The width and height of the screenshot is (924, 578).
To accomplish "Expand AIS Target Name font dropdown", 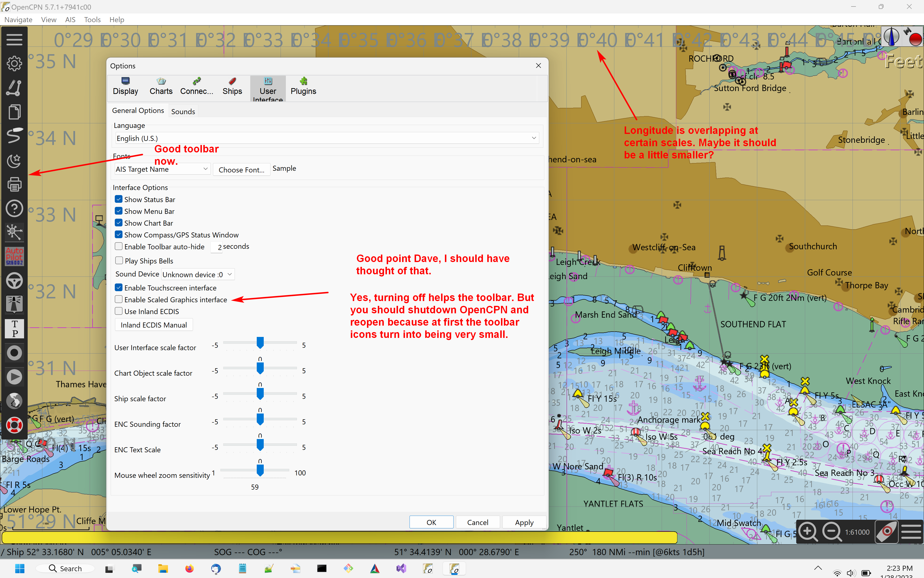I will pos(163,169).
